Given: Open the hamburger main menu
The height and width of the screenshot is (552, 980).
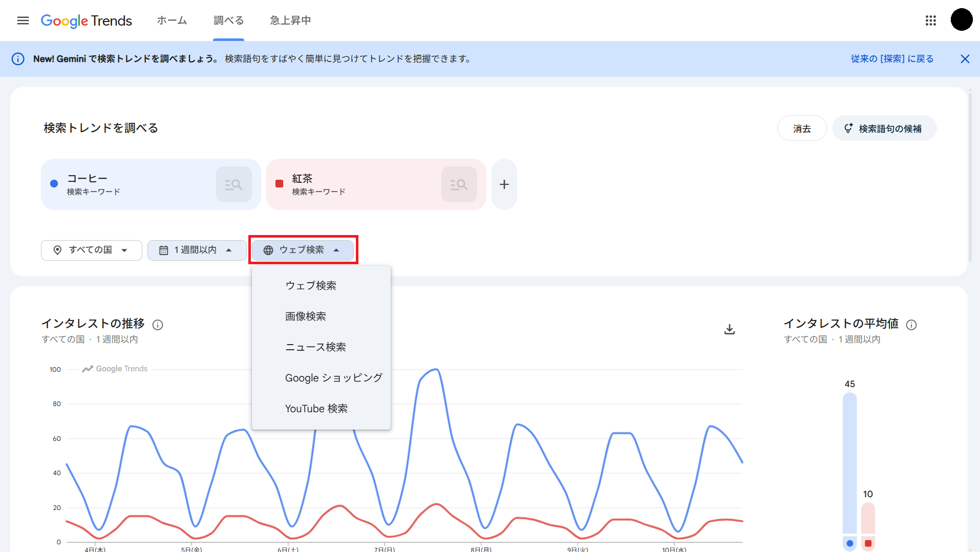Looking at the screenshot, I should [23, 20].
